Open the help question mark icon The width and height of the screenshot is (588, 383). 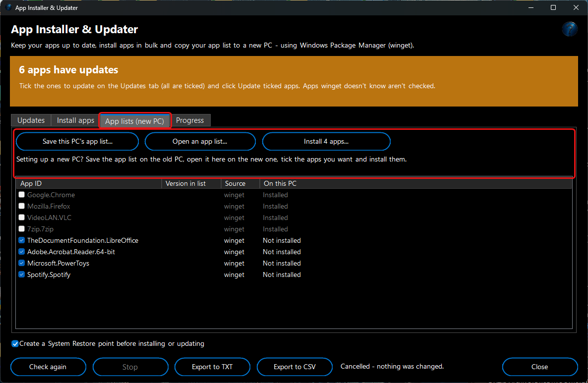[x=570, y=29]
